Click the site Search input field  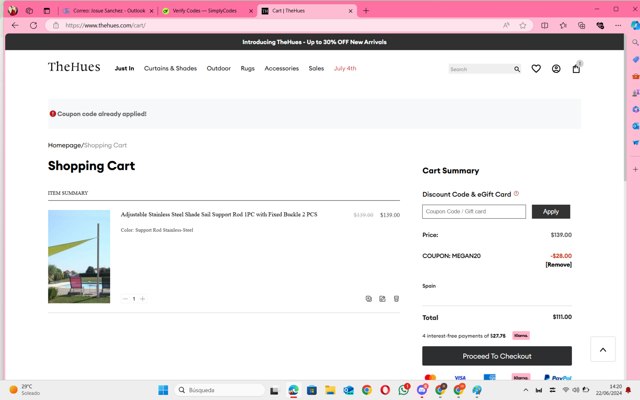click(x=480, y=69)
